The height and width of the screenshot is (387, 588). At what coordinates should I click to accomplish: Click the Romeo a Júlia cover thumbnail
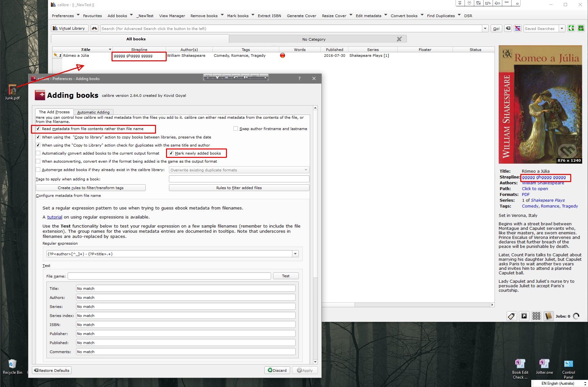pyautogui.click(x=540, y=105)
